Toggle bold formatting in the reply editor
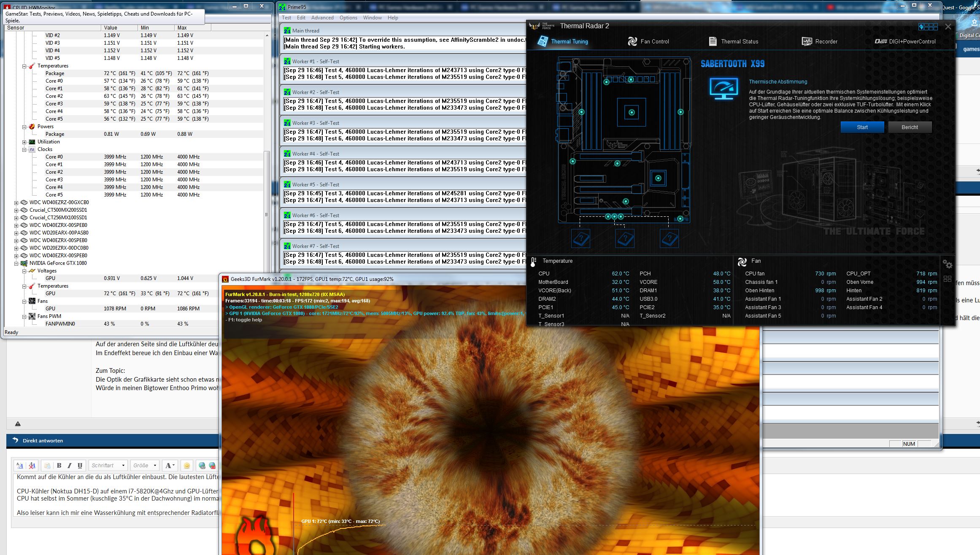 click(59, 466)
